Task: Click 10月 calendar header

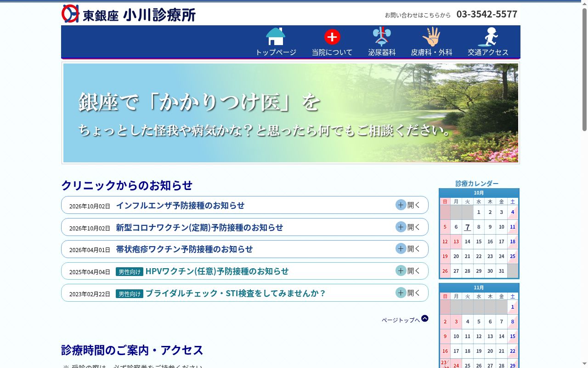Action: click(479, 193)
